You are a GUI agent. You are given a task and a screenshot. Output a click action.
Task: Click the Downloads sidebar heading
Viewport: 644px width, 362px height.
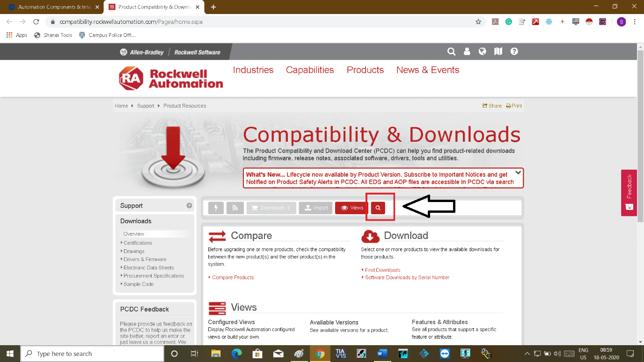coord(136,221)
